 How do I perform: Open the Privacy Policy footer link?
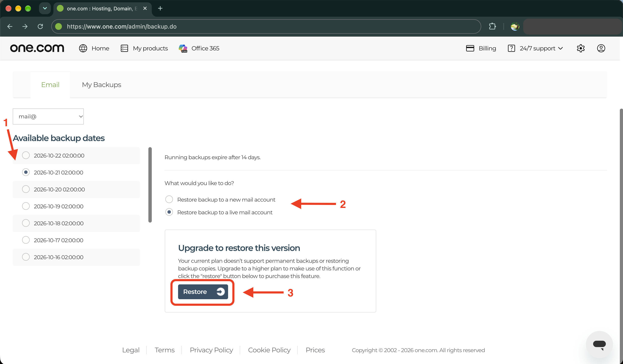tap(211, 350)
